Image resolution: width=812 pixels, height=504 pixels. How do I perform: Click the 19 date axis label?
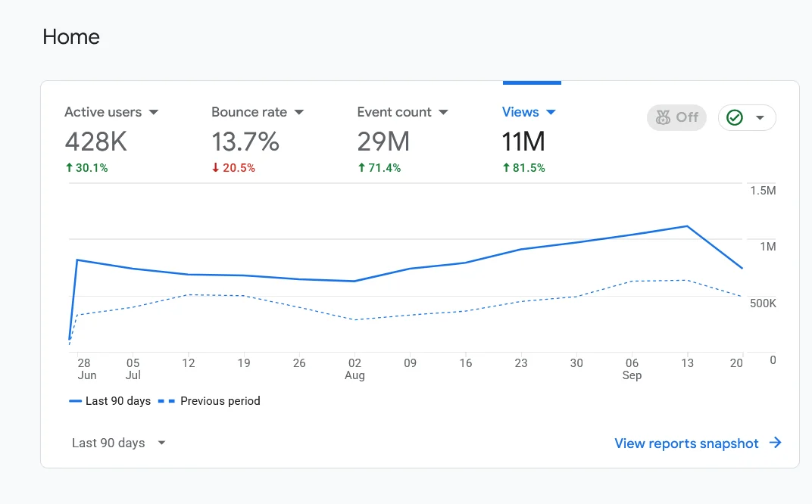click(244, 363)
